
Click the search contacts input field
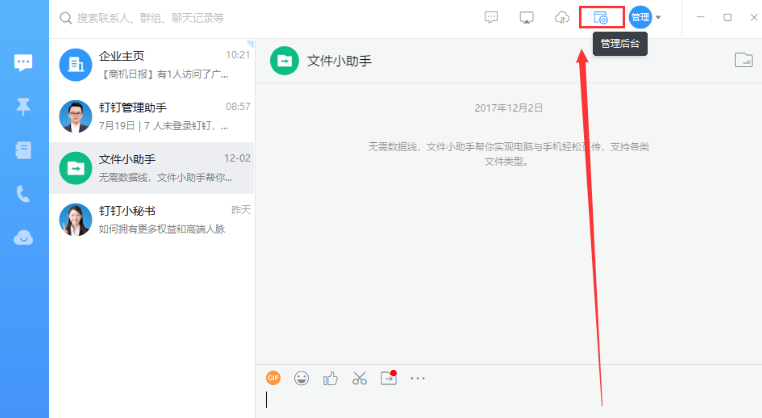click(x=151, y=18)
